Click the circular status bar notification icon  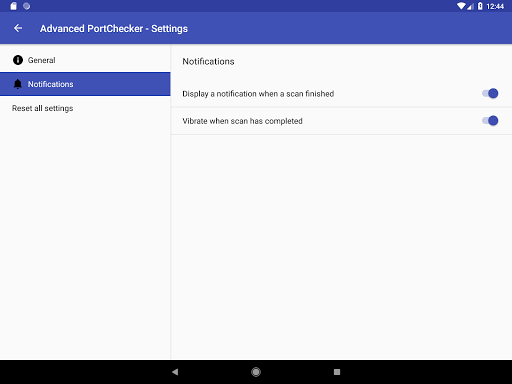tap(27, 6)
